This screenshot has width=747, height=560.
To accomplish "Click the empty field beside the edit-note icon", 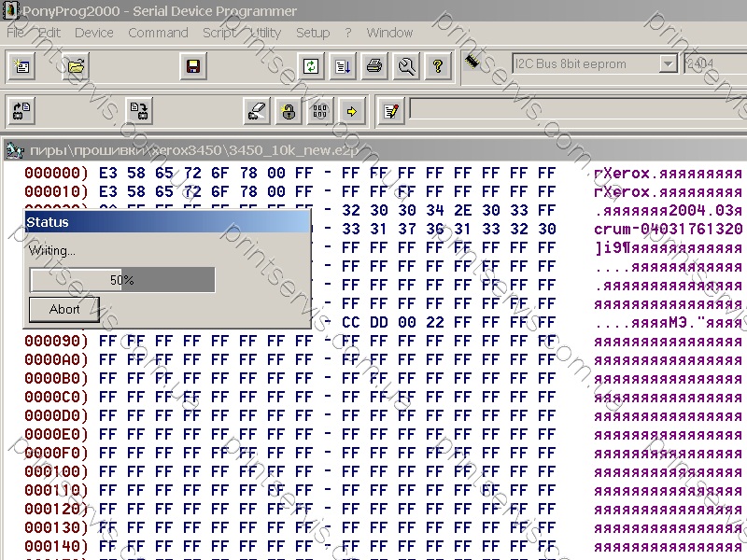I will (577, 109).
